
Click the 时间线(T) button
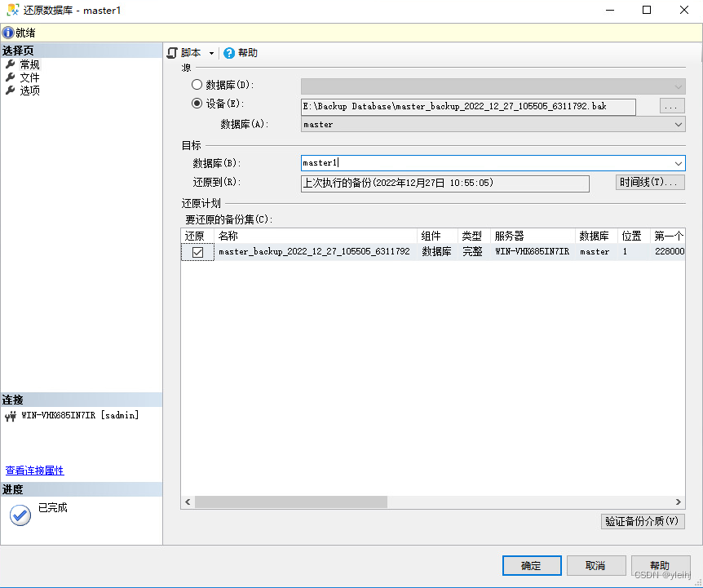pyautogui.click(x=649, y=183)
